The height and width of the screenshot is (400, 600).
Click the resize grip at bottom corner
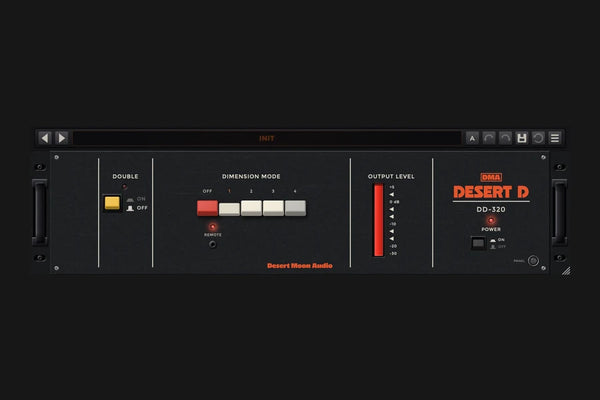(x=566, y=271)
